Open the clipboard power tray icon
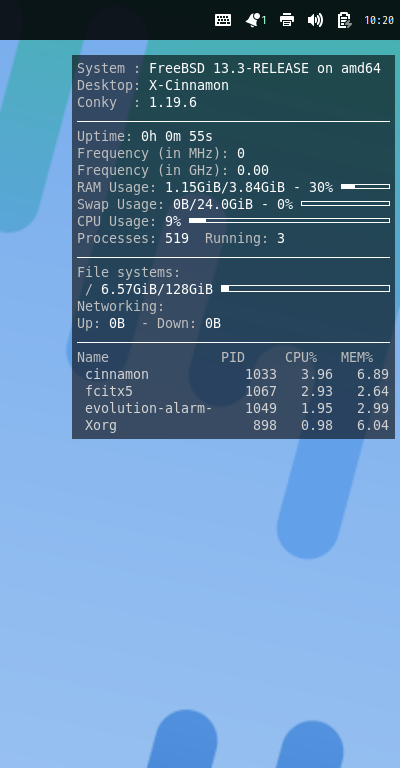 (344, 20)
